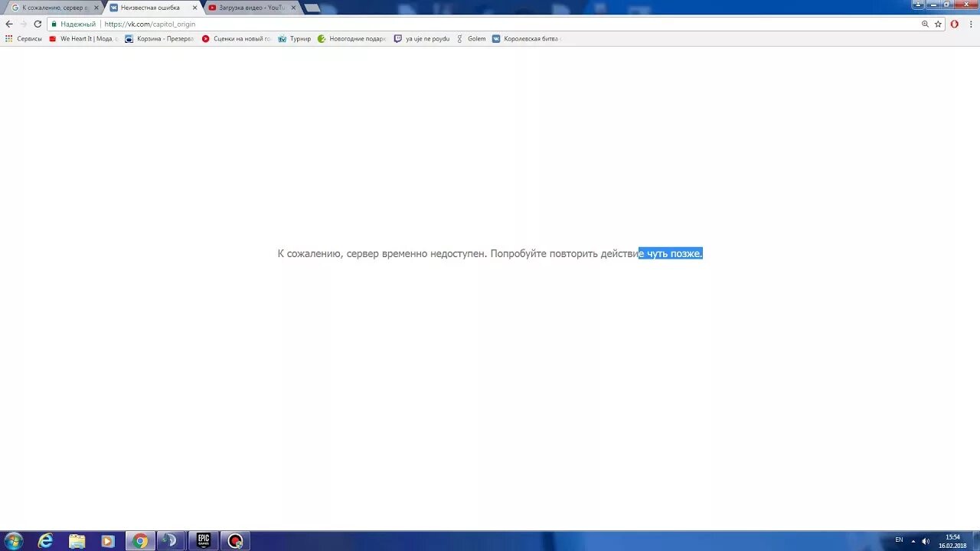Image resolution: width=980 pixels, height=551 pixels.
Task: Open Windows Explorer folder on taskbar
Action: tap(77, 541)
